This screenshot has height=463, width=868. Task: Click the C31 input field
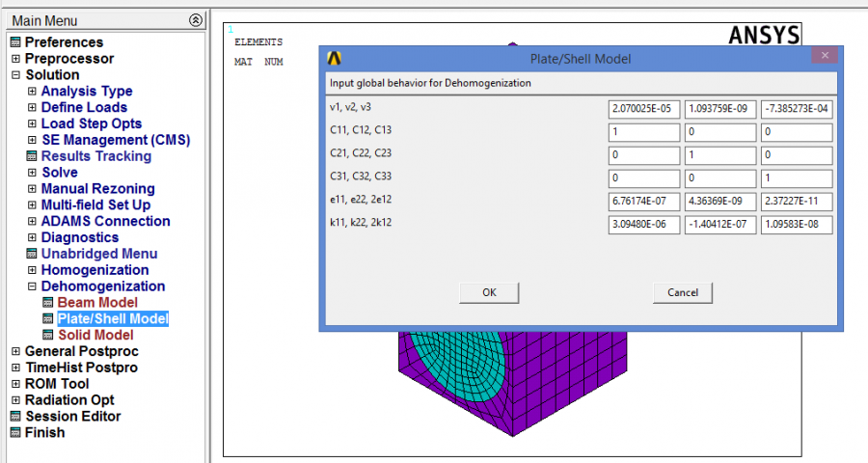pos(644,178)
